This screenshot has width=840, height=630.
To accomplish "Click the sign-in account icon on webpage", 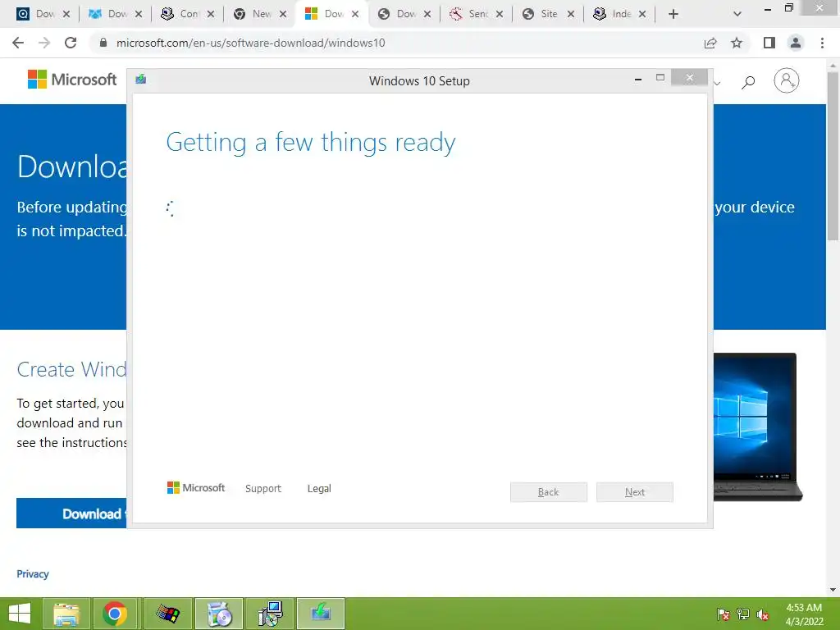I will point(786,80).
